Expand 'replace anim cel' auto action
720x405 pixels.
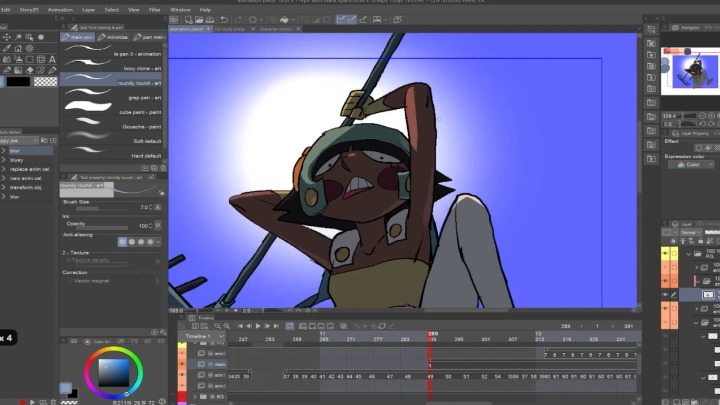[x=4, y=169]
